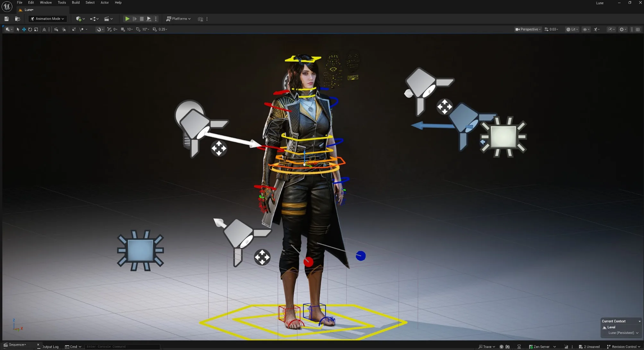
Task: Open the eye Show flags menu
Action: pyautogui.click(x=586, y=29)
